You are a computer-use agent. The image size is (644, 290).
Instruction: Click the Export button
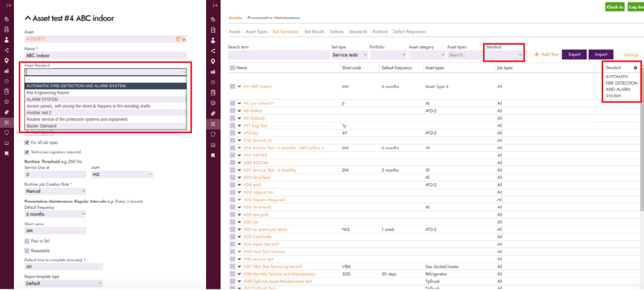[574, 54]
